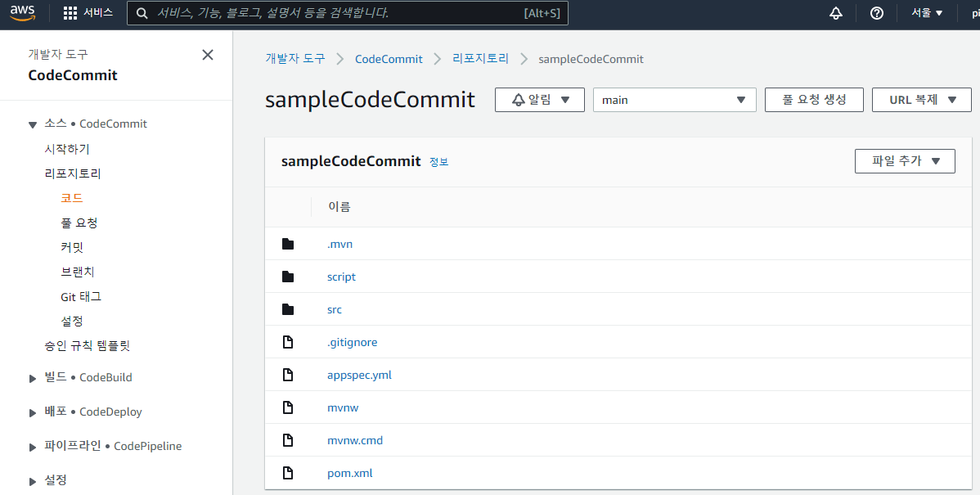The height and width of the screenshot is (495, 980).
Task: Focus the AWS services search field
Action: click(x=348, y=13)
